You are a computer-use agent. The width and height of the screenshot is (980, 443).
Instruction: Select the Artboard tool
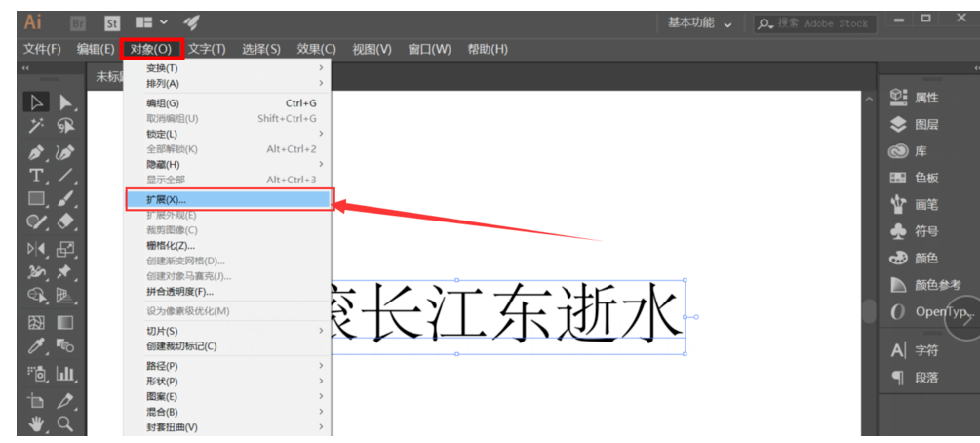point(37,400)
